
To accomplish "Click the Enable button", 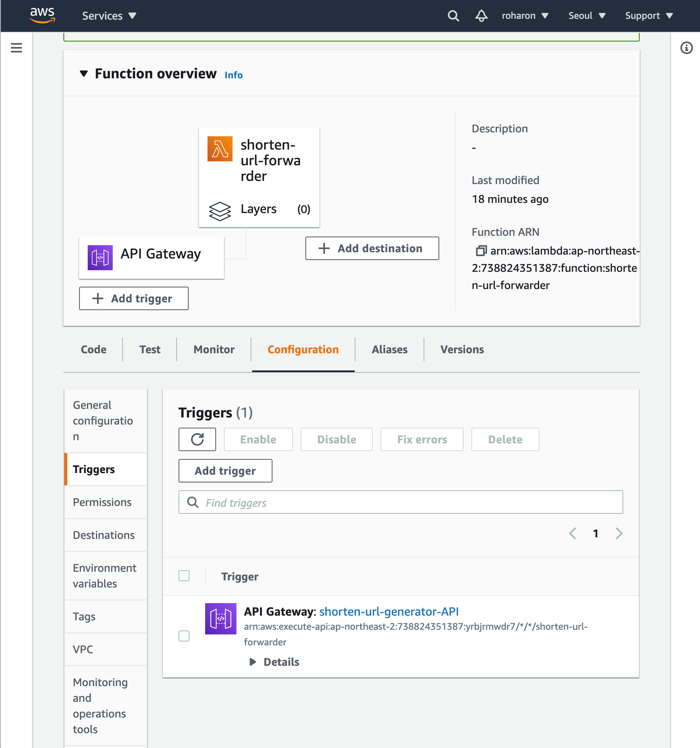I will point(258,439).
